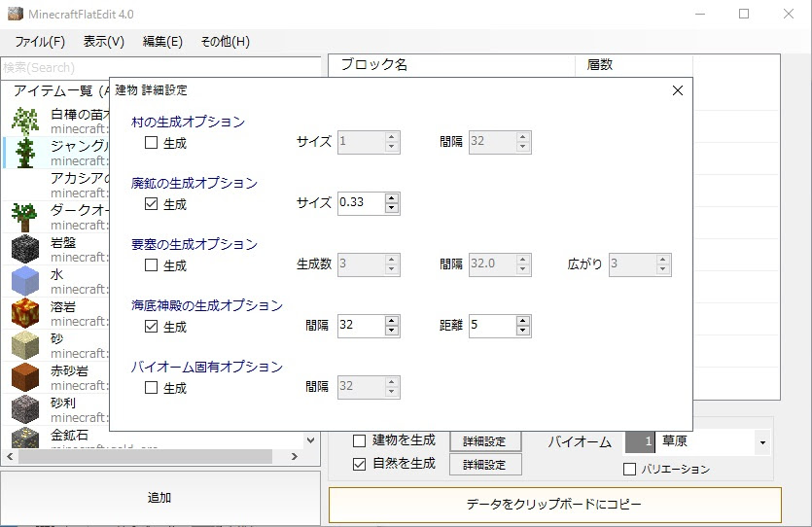Select the gravel (砂利) block icon
Screen dimensions: 812x527
[25, 409]
